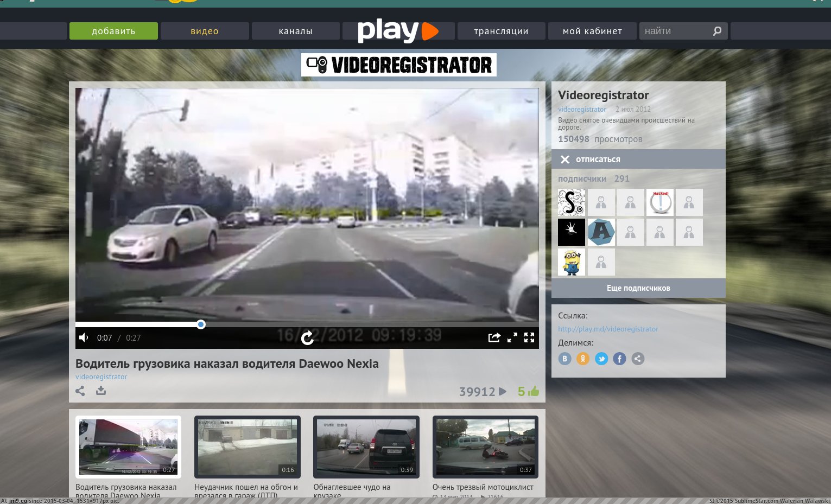Screen dimensions: 831x504
Task: Click the share icon below the video title
Action: [80, 391]
